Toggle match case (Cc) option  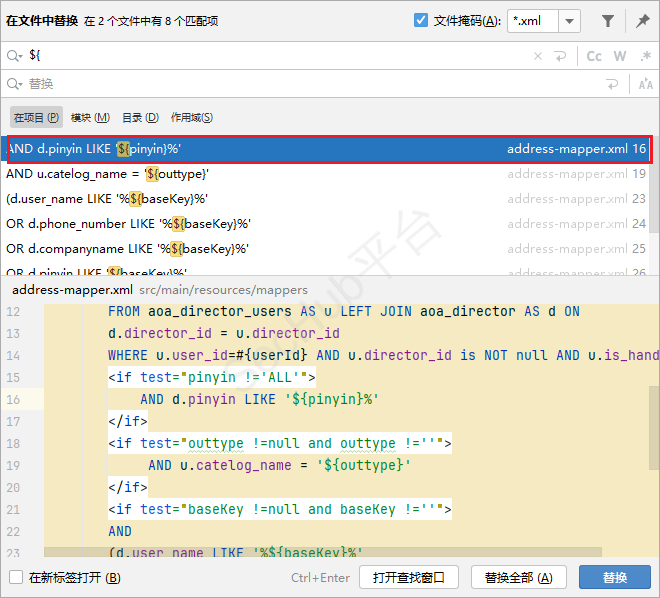coord(594,57)
